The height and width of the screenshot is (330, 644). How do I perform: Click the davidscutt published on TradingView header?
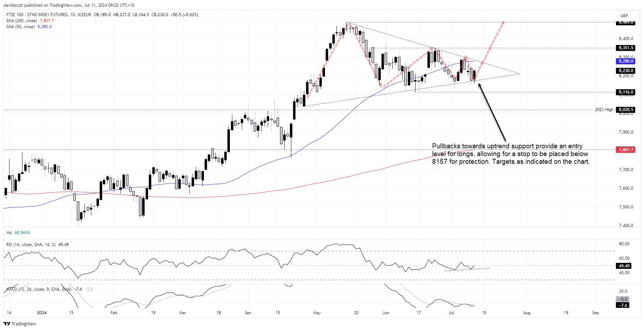(69, 5)
